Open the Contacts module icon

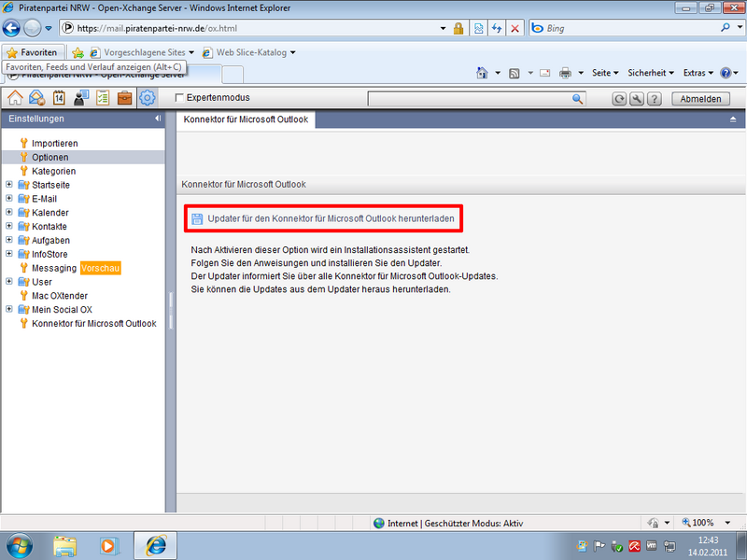[80, 98]
